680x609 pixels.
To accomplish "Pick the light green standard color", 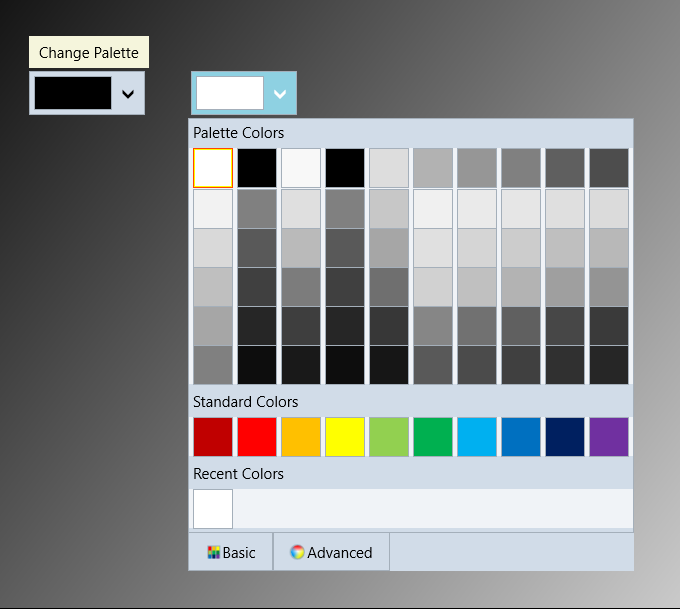I will pos(389,437).
